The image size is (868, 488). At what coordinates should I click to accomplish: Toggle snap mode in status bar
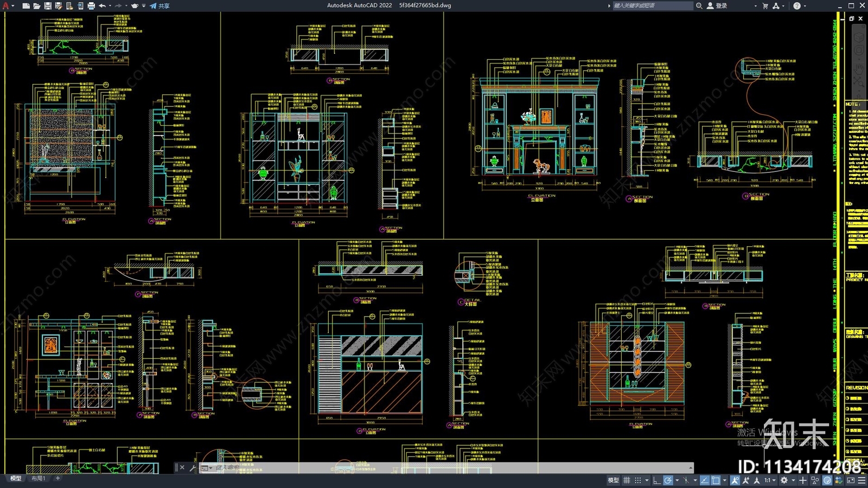(638, 480)
